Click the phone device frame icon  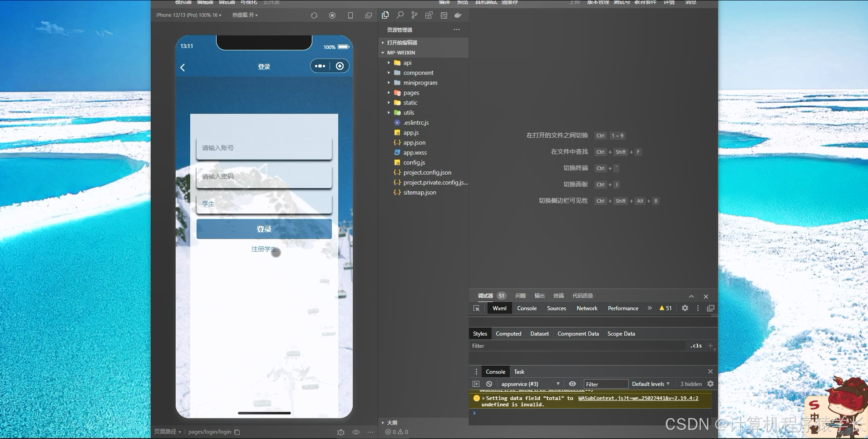(x=350, y=15)
